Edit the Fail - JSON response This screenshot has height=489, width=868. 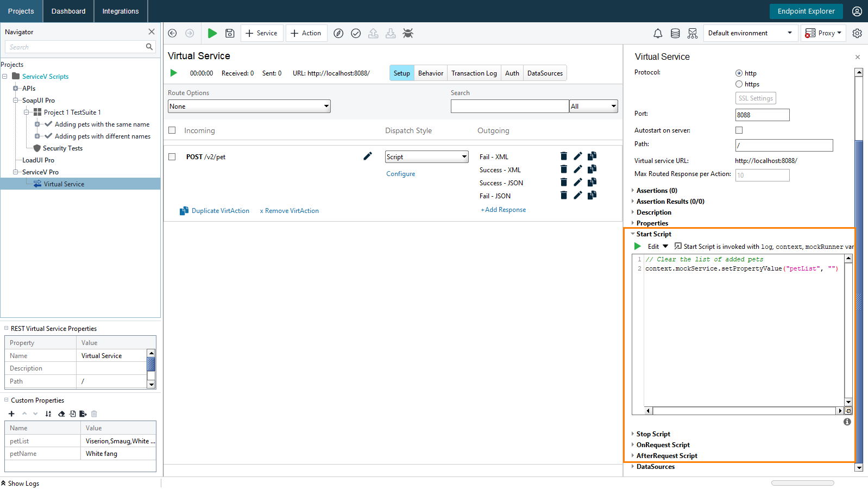point(578,196)
